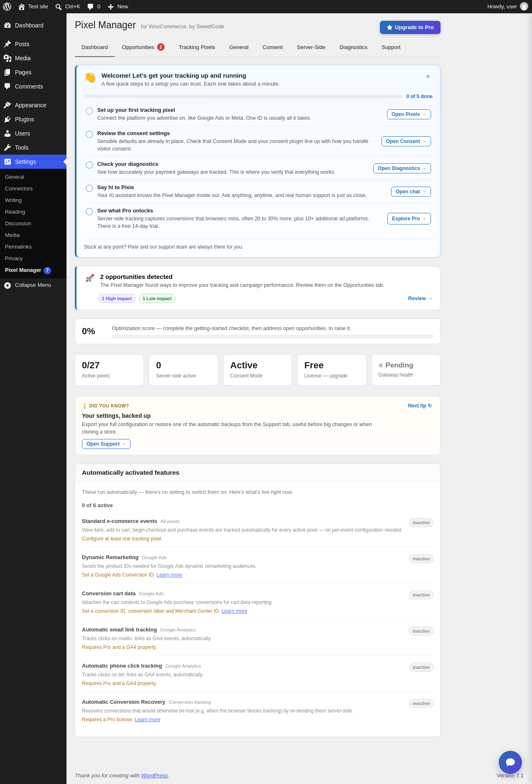Click the waving hand welcome icon

click(90, 77)
